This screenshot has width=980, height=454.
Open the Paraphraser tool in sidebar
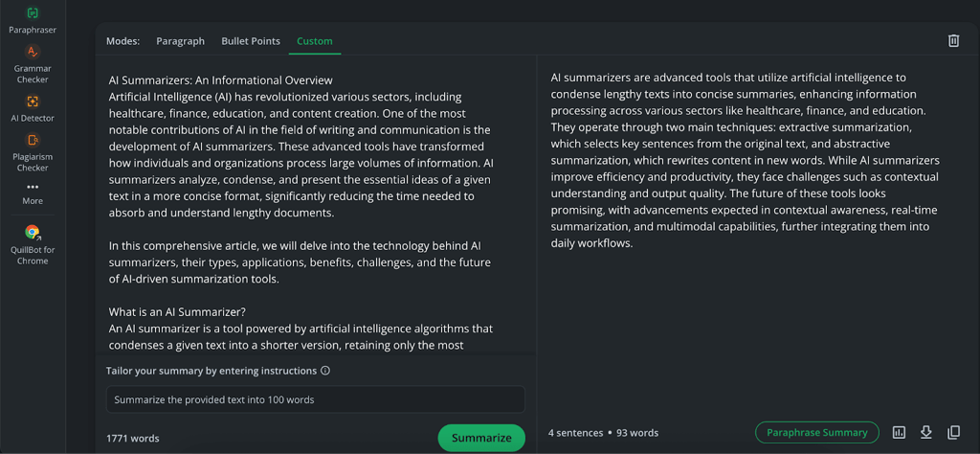click(x=33, y=20)
